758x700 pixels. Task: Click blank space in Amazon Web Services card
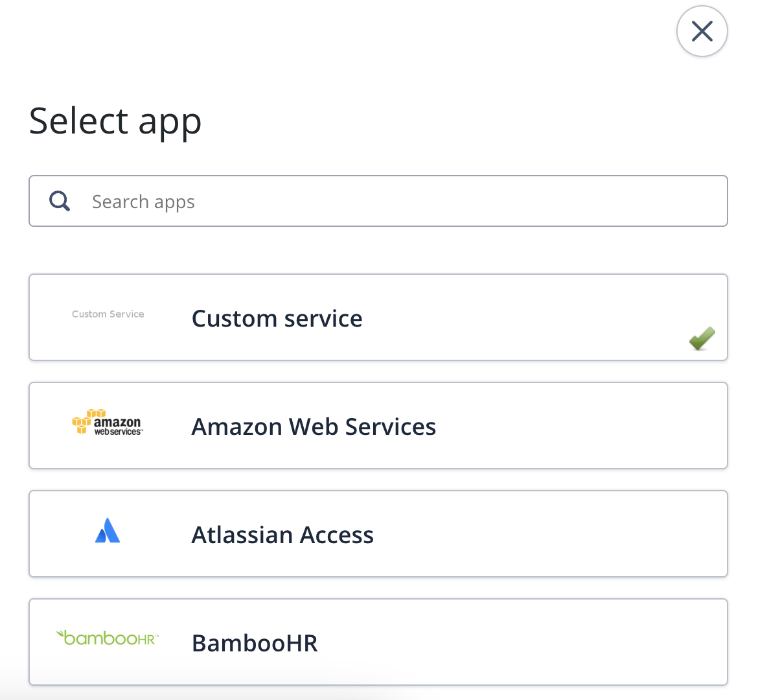(x=580, y=426)
